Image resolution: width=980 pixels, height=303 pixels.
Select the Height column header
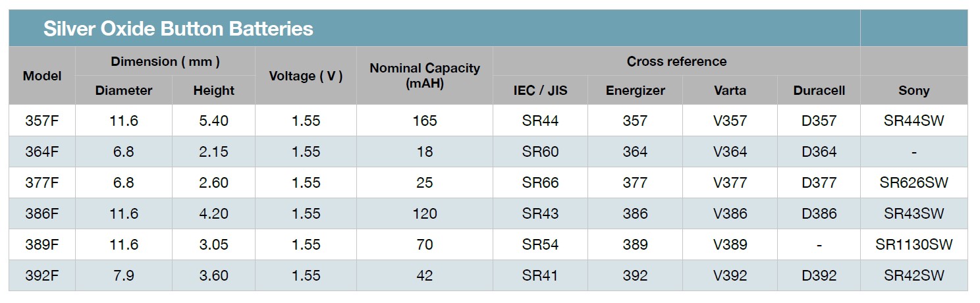(213, 90)
